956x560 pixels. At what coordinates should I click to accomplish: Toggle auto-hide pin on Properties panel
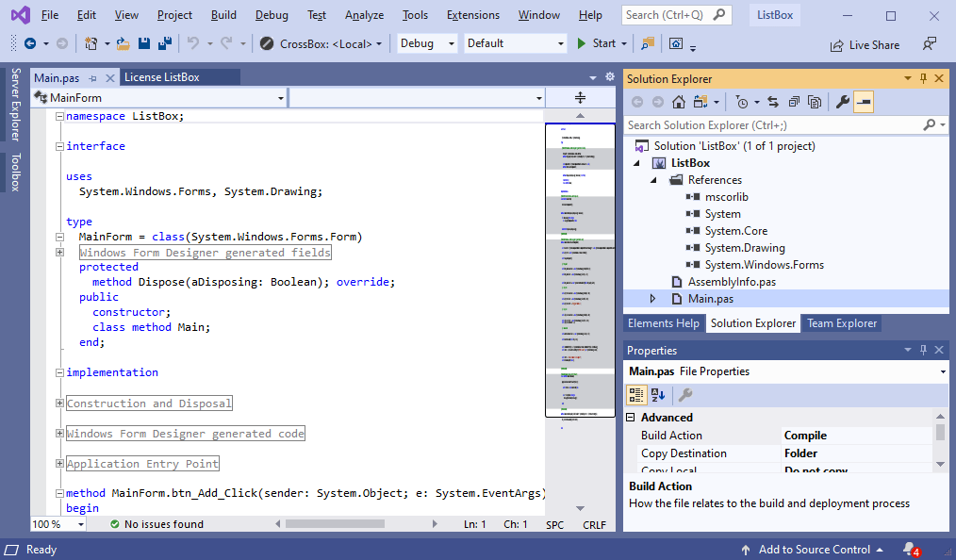[x=923, y=350]
